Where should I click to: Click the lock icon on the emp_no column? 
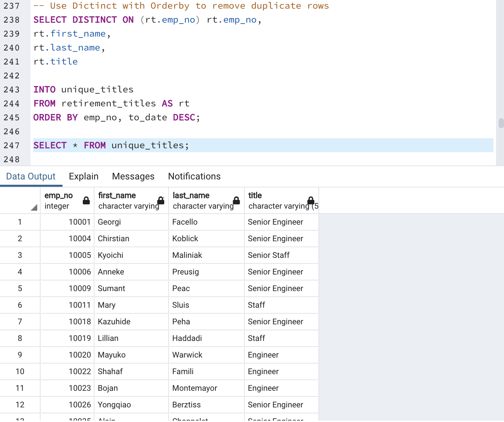86,200
